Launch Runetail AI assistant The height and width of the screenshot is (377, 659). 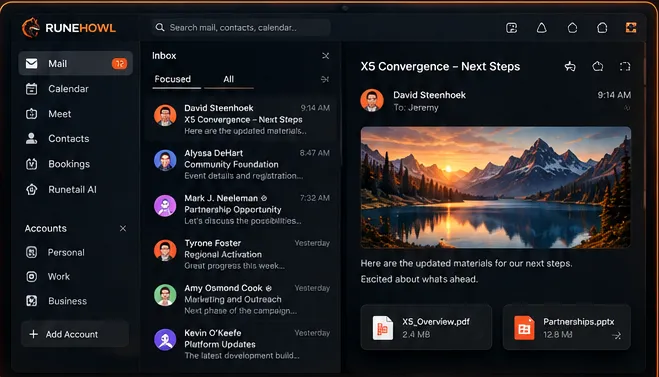click(x=72, y=190)
